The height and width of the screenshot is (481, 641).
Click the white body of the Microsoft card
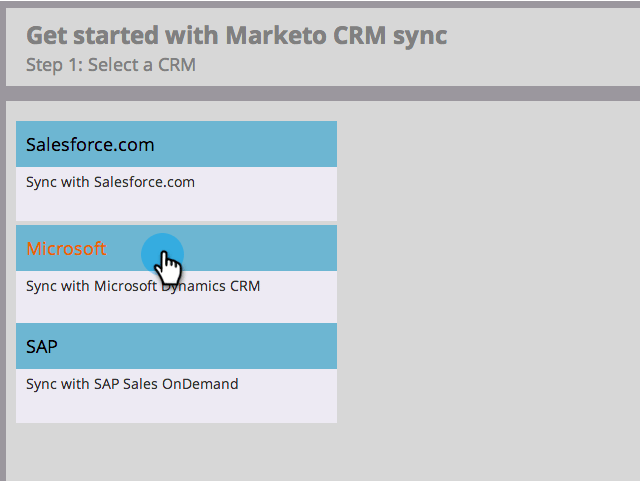pyautogui.click(x=176, y=307)
